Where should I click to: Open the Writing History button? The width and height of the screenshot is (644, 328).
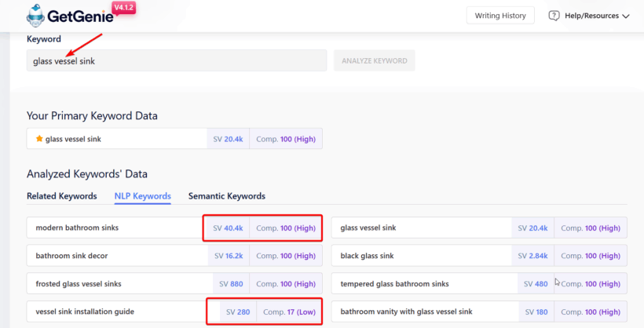[x=500, y=16]
